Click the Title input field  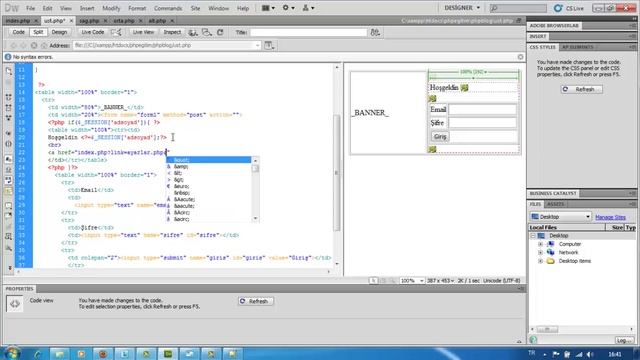click(308, 32)
